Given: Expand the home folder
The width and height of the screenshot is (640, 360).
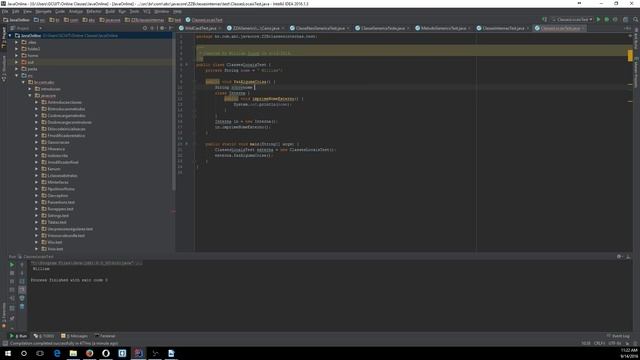Looking at the screenshot, I should coord(17,56).
